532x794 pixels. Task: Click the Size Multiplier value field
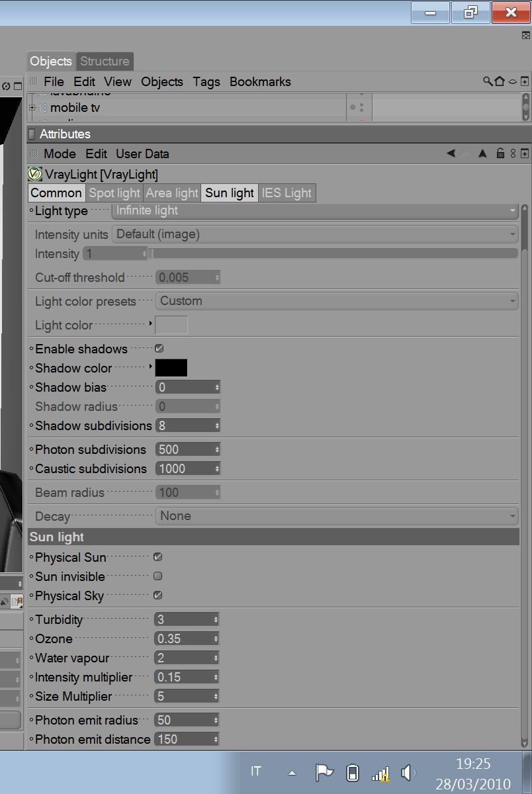pos(187,696)
